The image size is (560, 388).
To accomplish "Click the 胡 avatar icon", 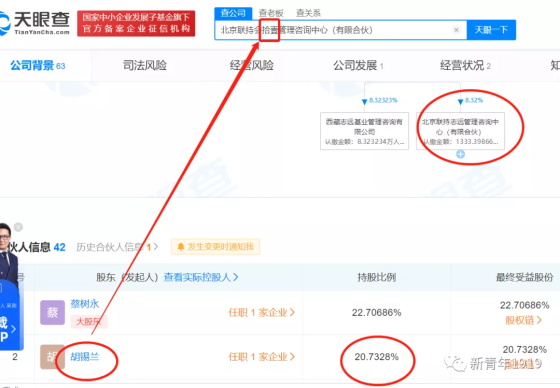I will 52,357.
